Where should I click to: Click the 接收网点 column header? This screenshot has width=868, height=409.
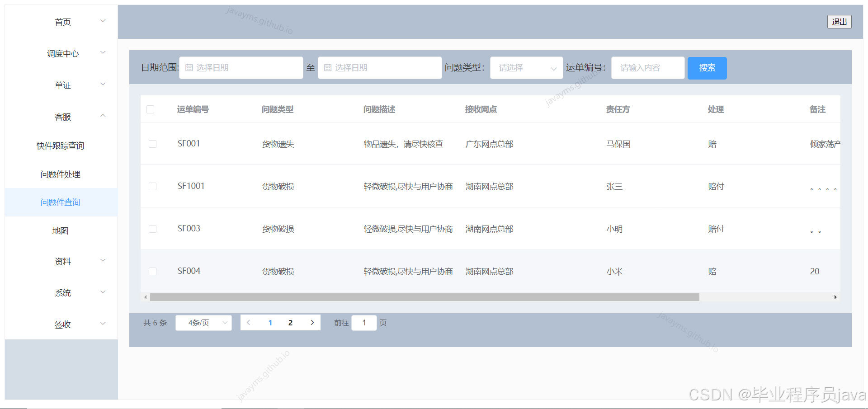(x=481, y=109)
